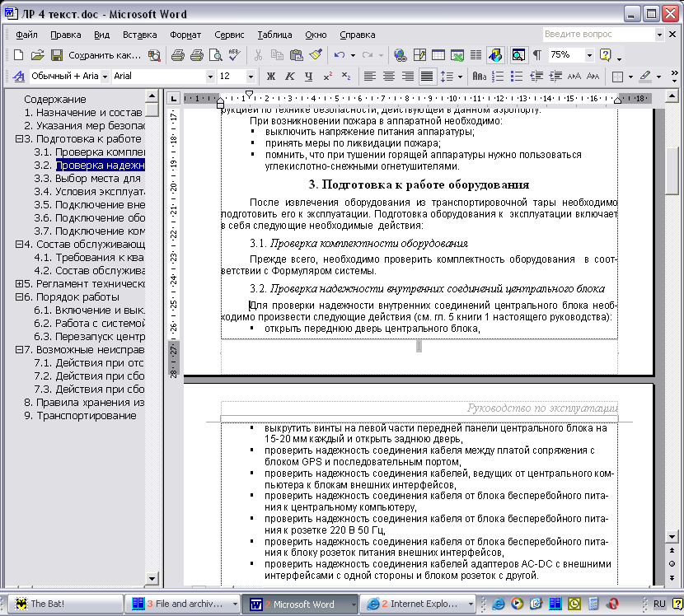Open the Формат menu
The width and height of the screenshot is (684, 616).
point(185,35)
